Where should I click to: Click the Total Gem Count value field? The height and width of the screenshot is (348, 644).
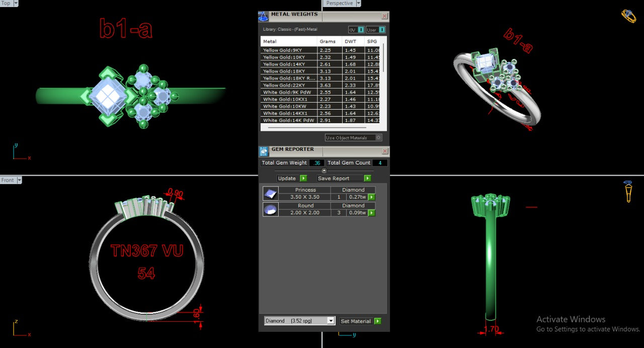pyautogui.click(x=380, y=163)
